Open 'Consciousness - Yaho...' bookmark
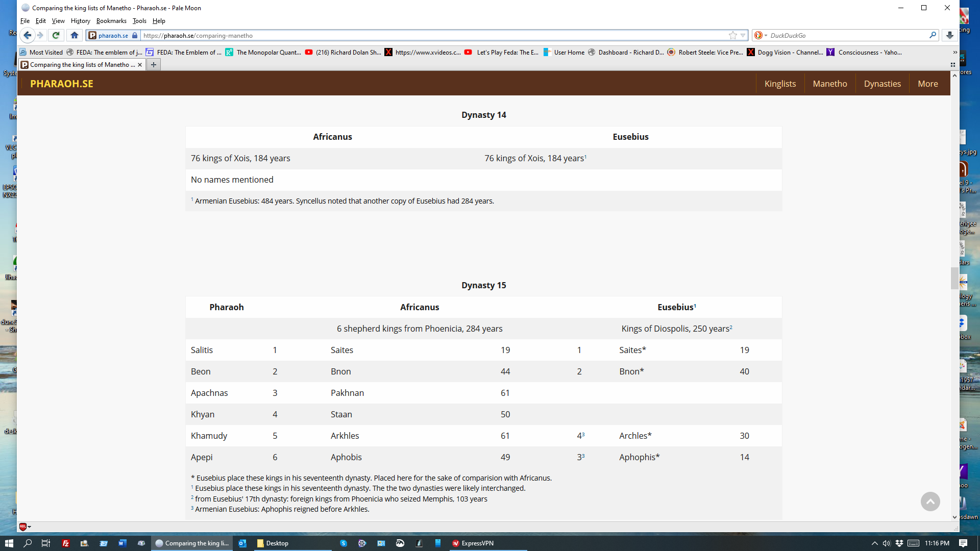The height and width of the screenshot is (551, 980). pos(865,52)
